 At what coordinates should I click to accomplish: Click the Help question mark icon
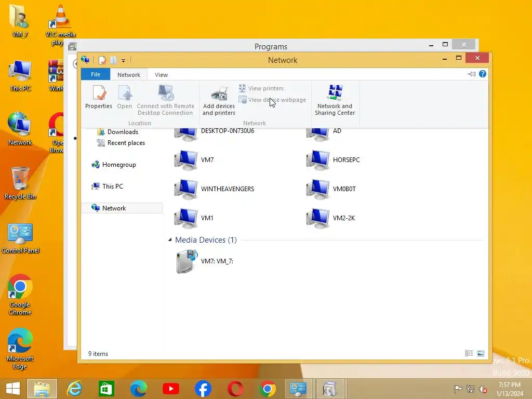click(483, 74)
